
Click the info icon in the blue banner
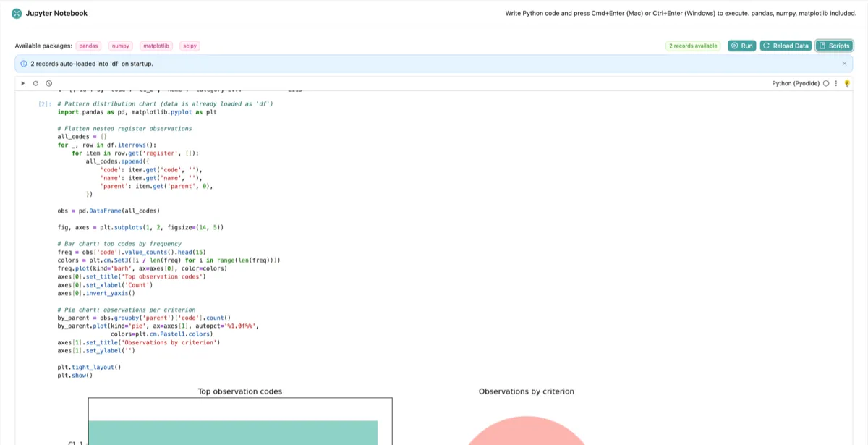pos(24,64)
